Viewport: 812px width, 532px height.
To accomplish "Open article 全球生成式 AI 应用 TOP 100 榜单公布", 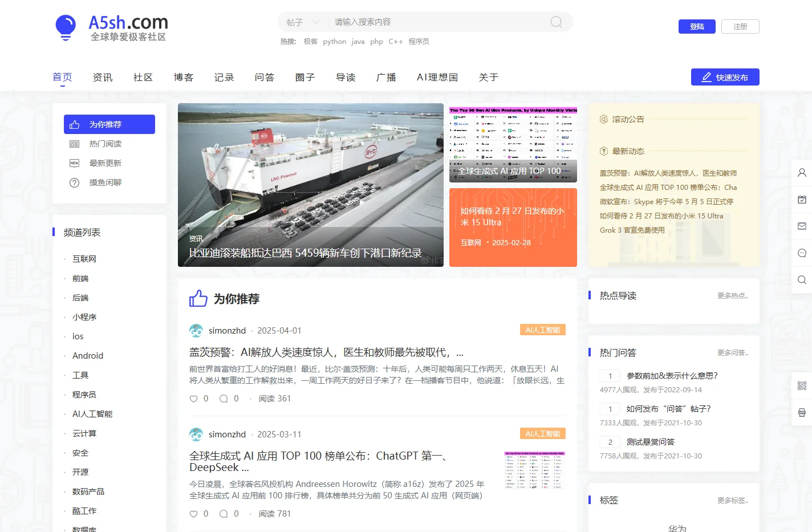I will 318,461.
